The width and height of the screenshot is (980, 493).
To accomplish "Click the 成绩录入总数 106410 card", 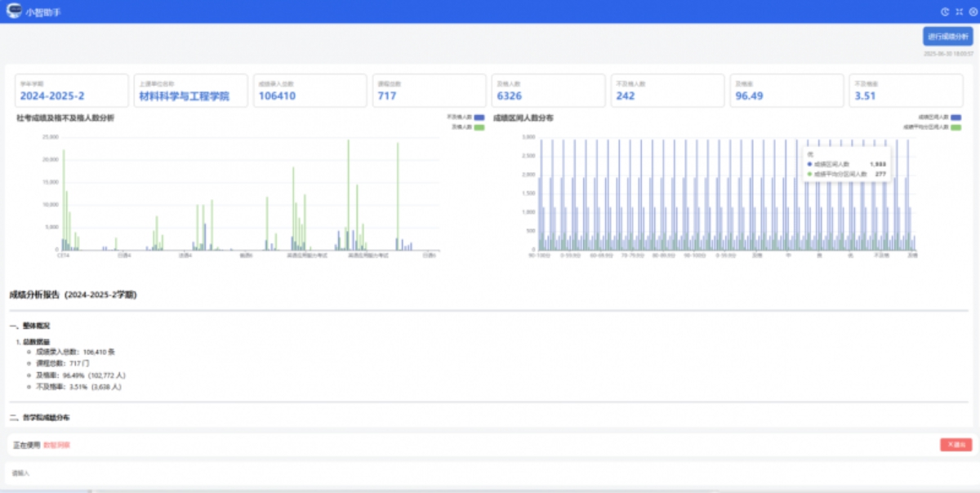I will coord(310,91).
